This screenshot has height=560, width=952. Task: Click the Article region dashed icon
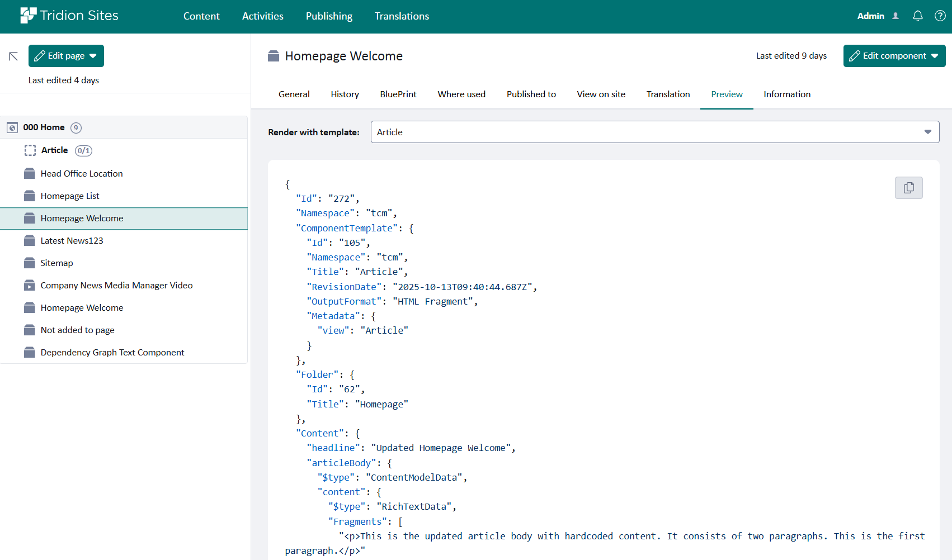tap(30, 150)
